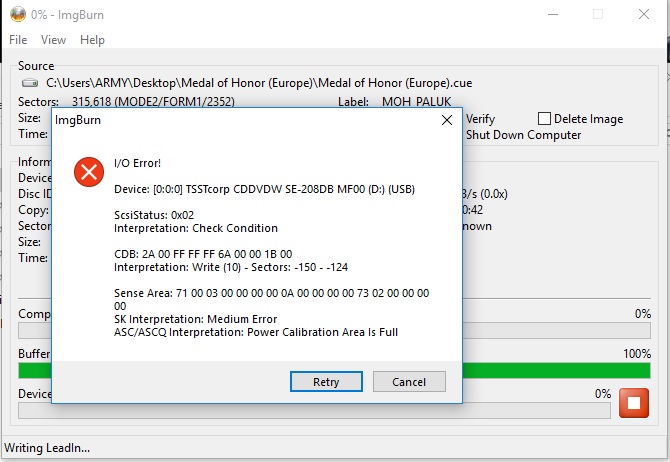
Task: Open the View menu
Action: tap(53, 40)
